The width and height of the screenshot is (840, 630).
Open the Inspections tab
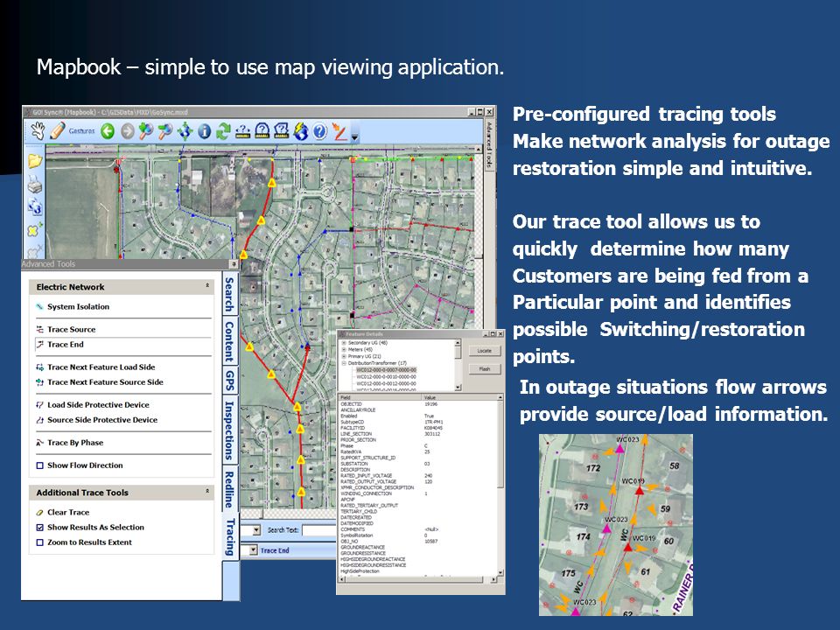[229, 430]
